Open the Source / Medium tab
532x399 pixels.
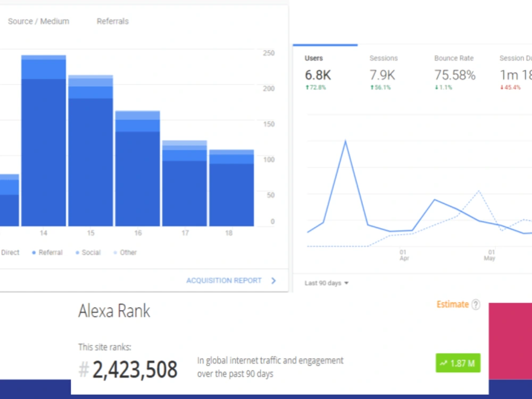pyautogui.click(x=38, y=21)
